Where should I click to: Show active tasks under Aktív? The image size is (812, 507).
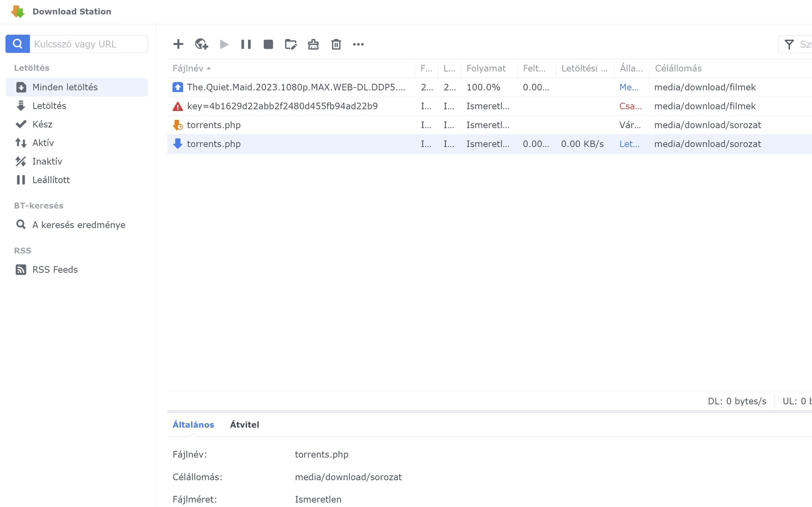tap(77, 143)
